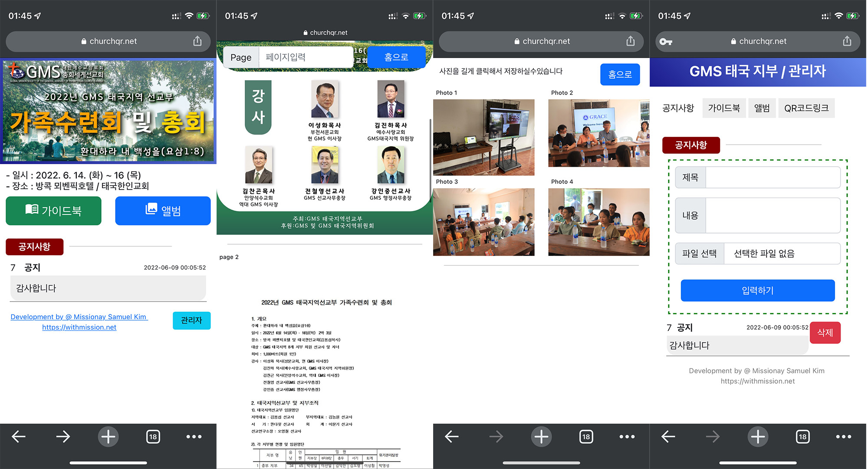Image resolution: width=868 pixels, height=469 pixels.
Task: Focus the 제목 title input field
Action: (773, 177)
